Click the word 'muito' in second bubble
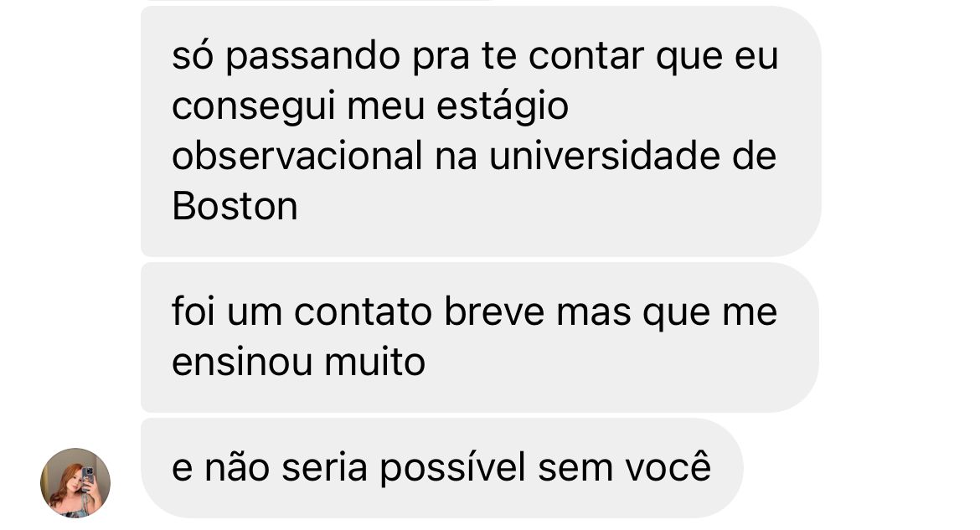 tap(375, 362)
